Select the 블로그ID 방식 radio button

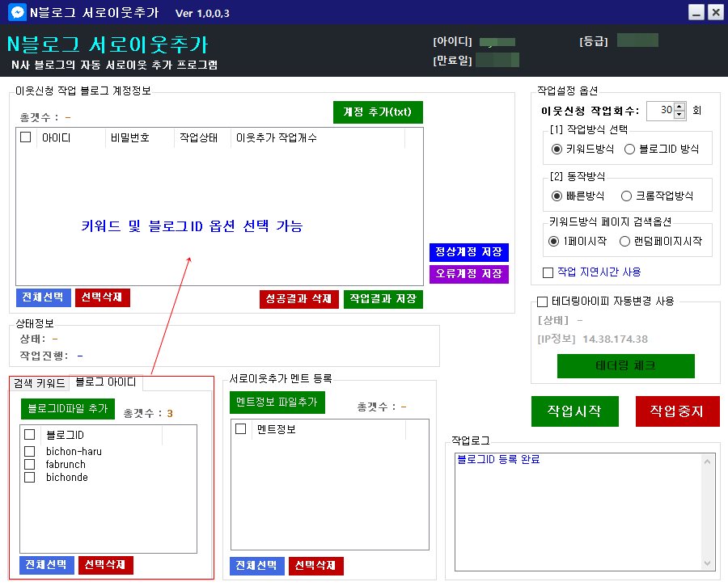(629, 149)
